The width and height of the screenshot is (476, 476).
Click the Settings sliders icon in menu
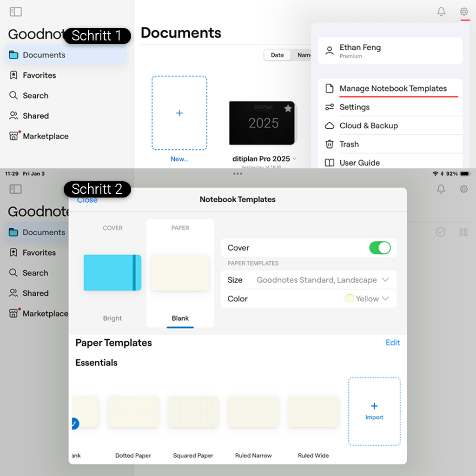(329, 107)
